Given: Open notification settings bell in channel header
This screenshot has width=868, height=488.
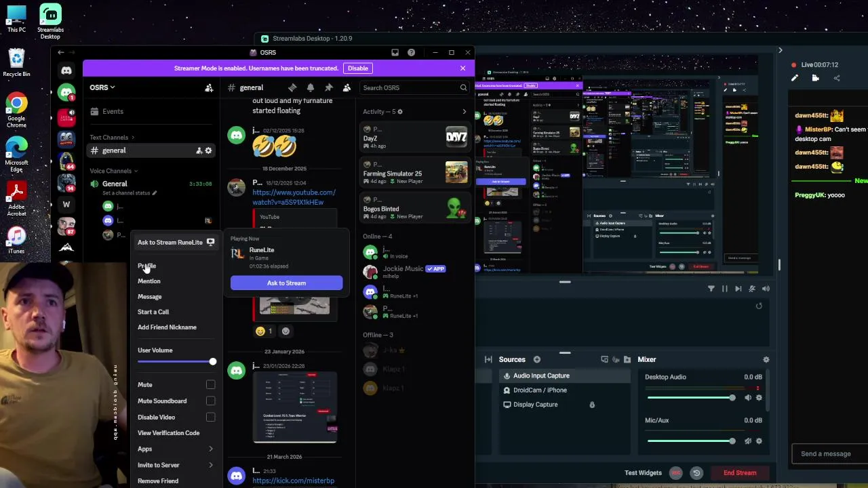Looking at the screenshot, I should 311,87.
